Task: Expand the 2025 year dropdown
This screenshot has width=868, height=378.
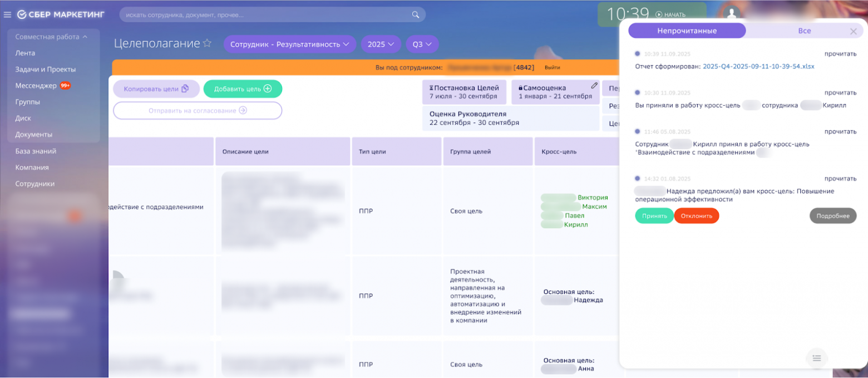Action: pos(381,44)
